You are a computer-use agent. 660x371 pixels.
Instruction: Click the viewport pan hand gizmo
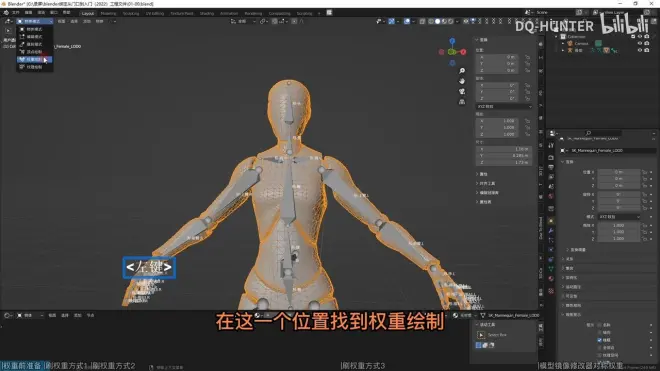coord(462,81)
